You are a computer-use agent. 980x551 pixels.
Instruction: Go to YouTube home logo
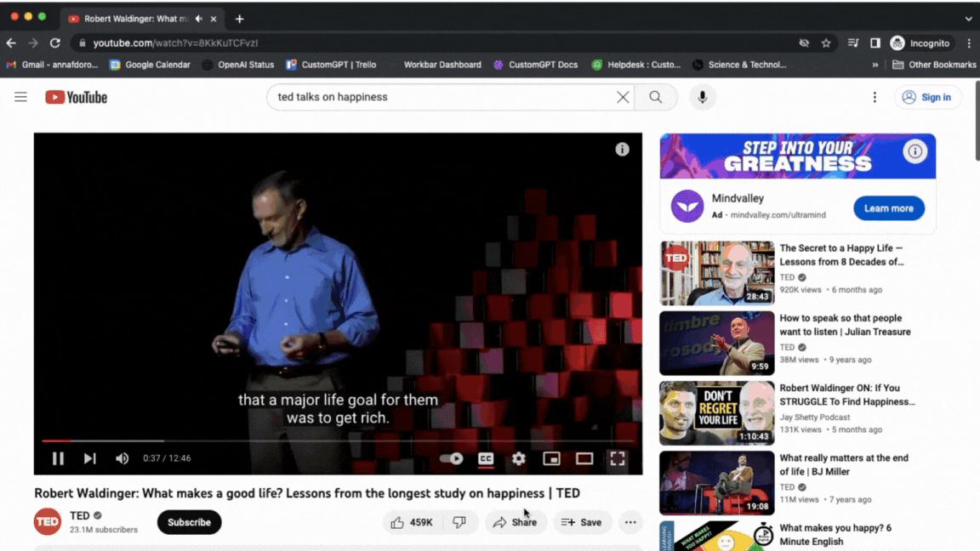click(x=77, y=98)
